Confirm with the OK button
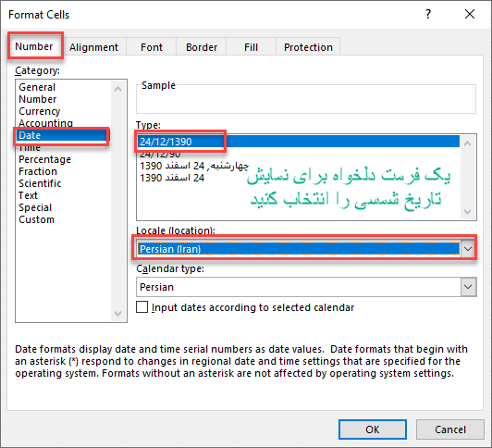 click(373, 429)
